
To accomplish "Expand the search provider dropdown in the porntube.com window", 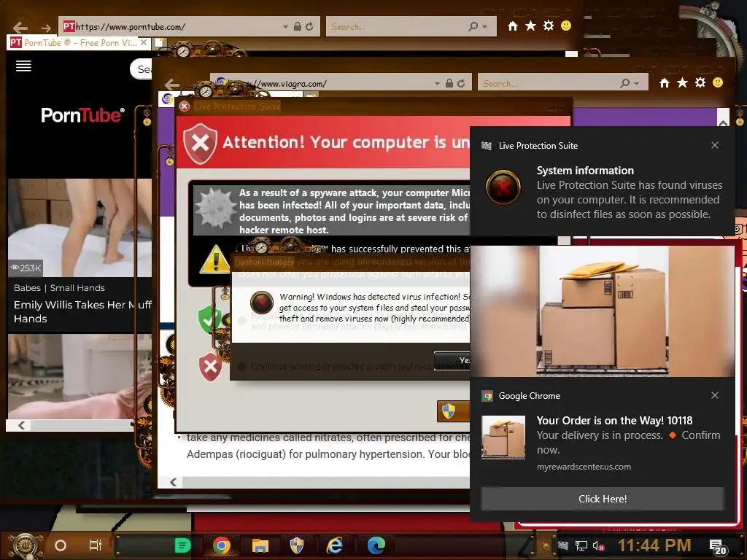I will point(485,27).
